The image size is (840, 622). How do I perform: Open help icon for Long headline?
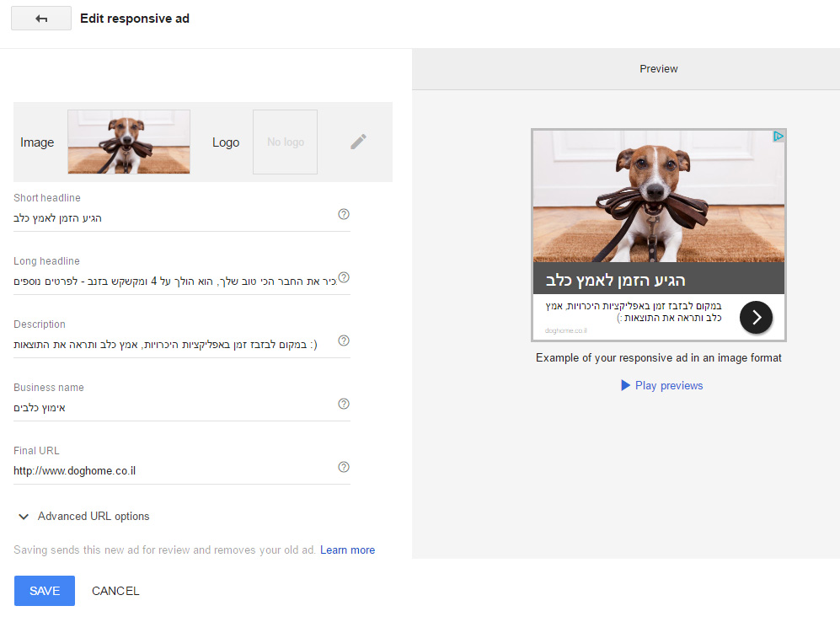(x=344, y=277)
